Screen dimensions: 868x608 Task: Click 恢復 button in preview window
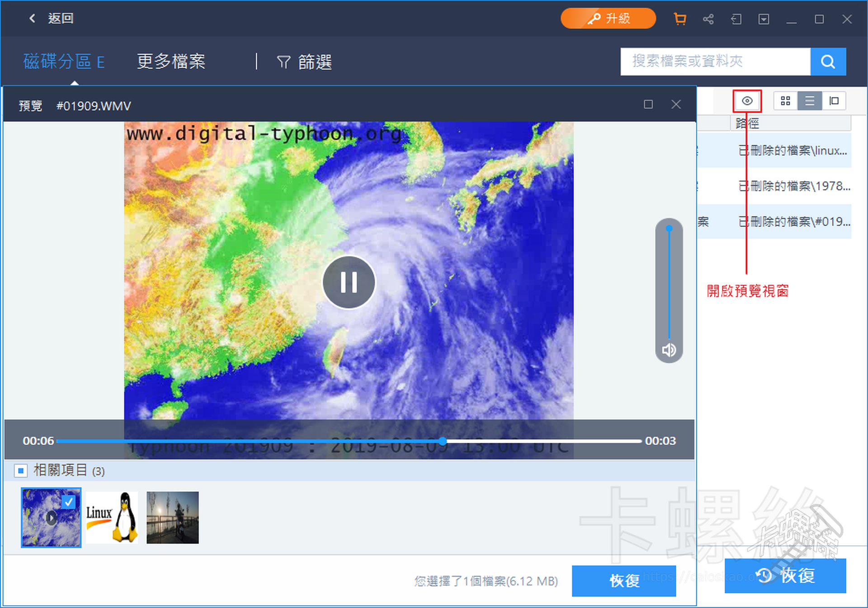pyautogui.click(x=623, y=580)
